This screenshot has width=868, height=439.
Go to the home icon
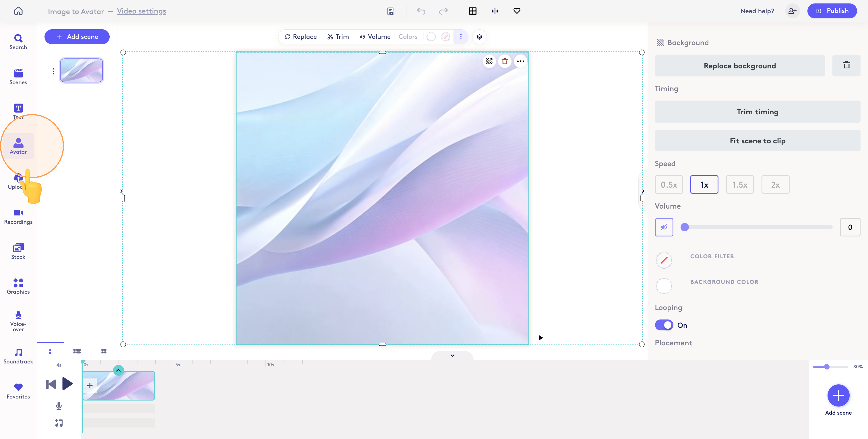point(18,11)
